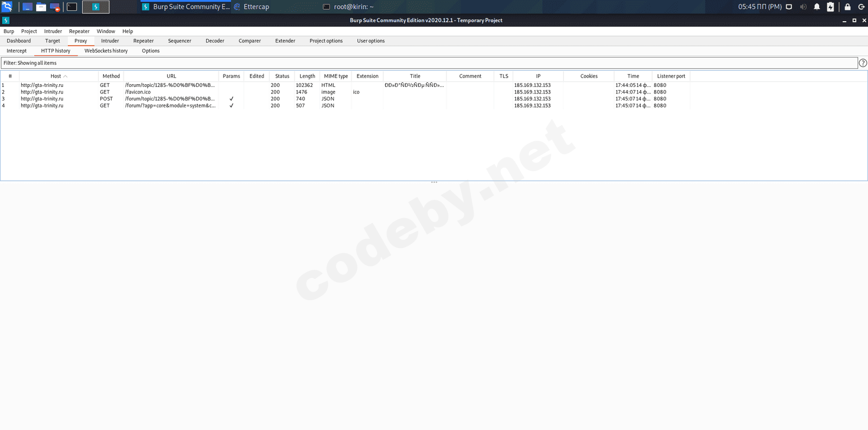868x430 pixels.
Task: Sort by the Length column header
Action: click(307, 76)
